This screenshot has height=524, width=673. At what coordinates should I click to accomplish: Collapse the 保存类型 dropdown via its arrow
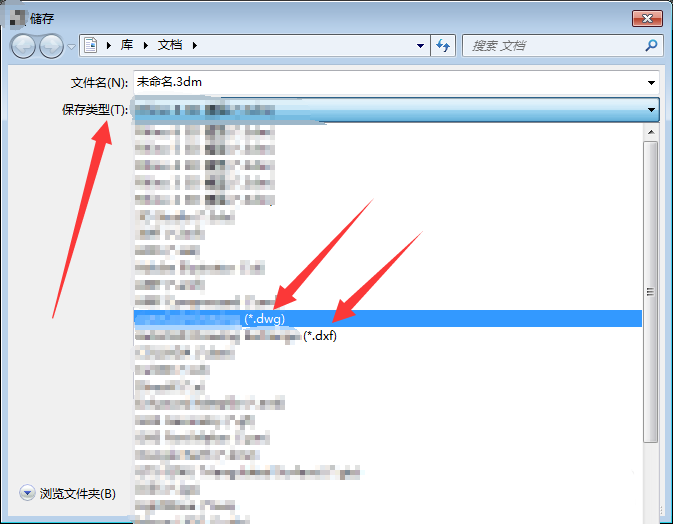(x=651, y=109)
